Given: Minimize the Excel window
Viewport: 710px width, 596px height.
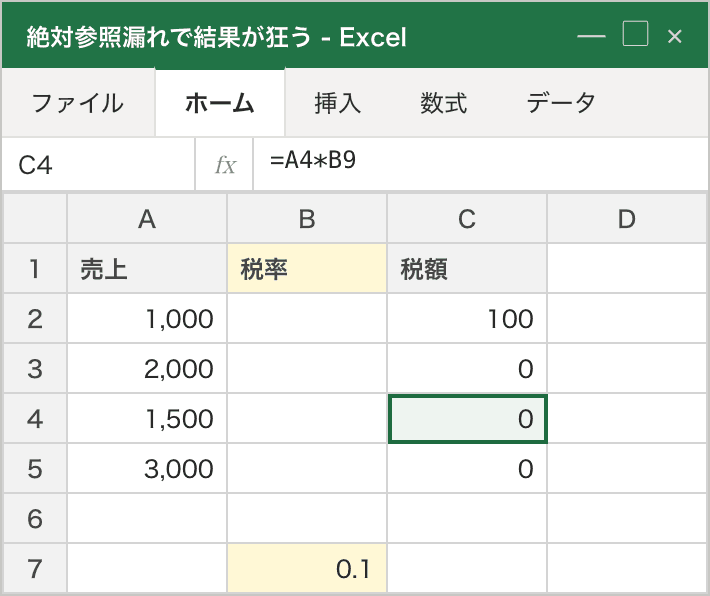Looking at the screenshot, I should pos(591,36).
